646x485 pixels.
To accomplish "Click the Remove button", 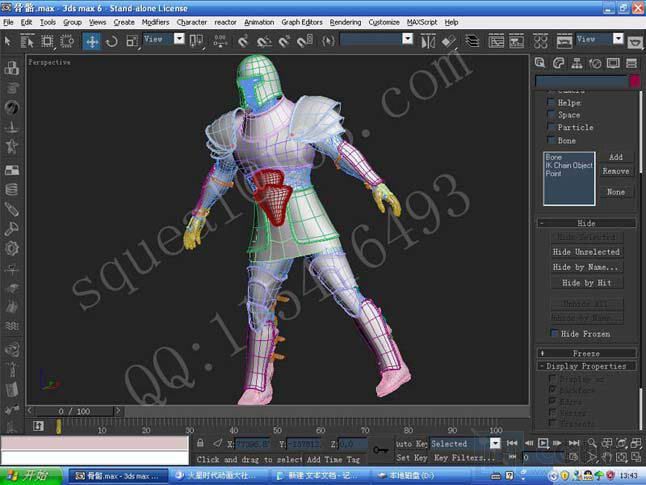I will (616, 171).
